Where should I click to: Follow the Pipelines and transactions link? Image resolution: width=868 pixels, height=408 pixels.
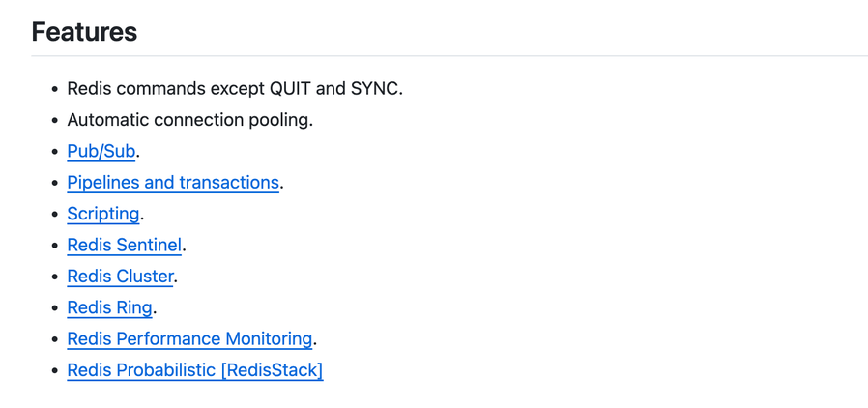[173, 182]
